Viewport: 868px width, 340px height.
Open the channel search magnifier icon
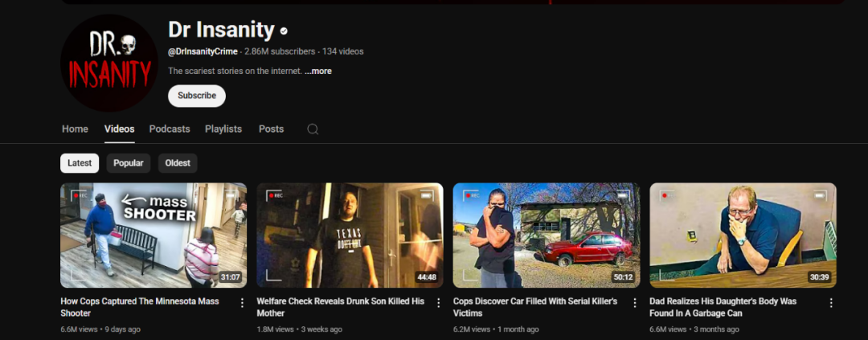pos(313,129)
